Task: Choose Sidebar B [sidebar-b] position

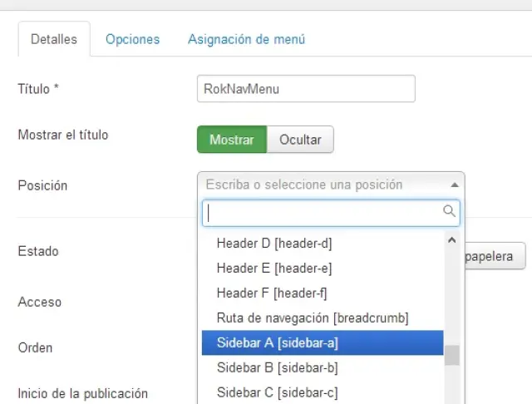Action: (x=277, y=367)
